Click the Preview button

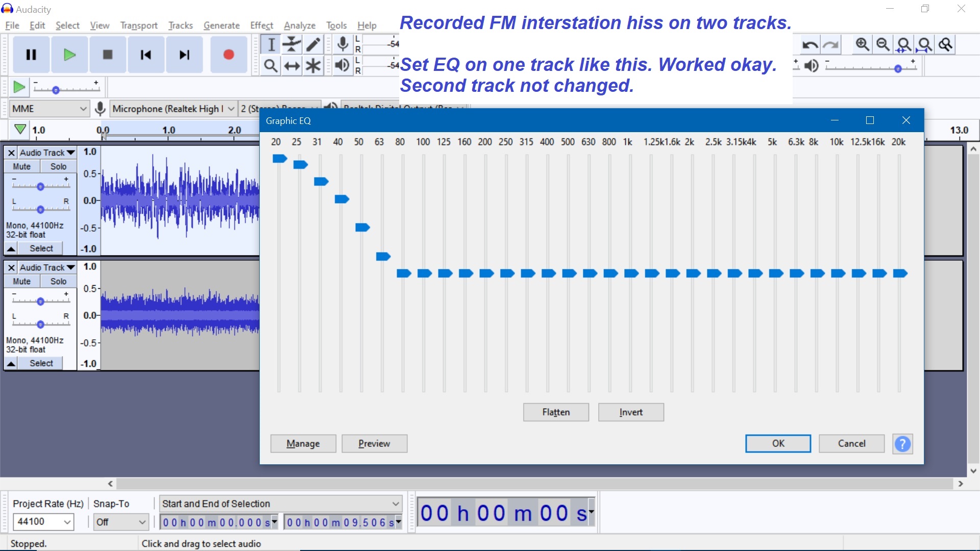tap(374, 444)
